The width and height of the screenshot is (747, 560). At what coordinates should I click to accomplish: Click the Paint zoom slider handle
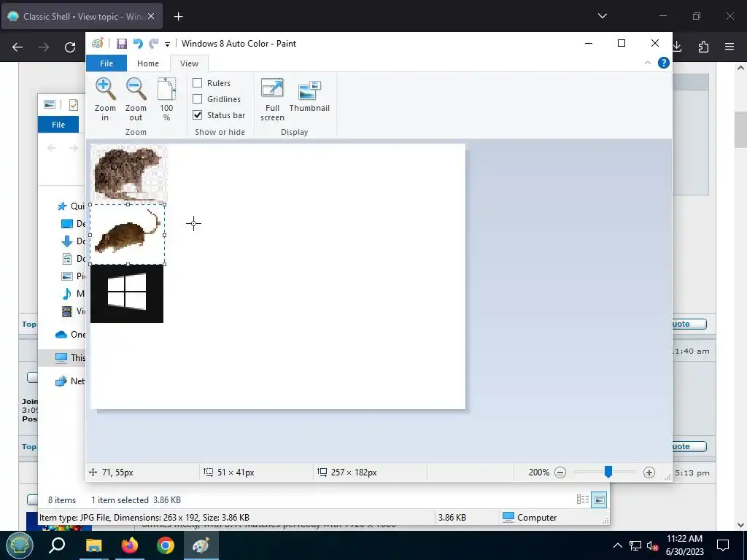[608, 472]
